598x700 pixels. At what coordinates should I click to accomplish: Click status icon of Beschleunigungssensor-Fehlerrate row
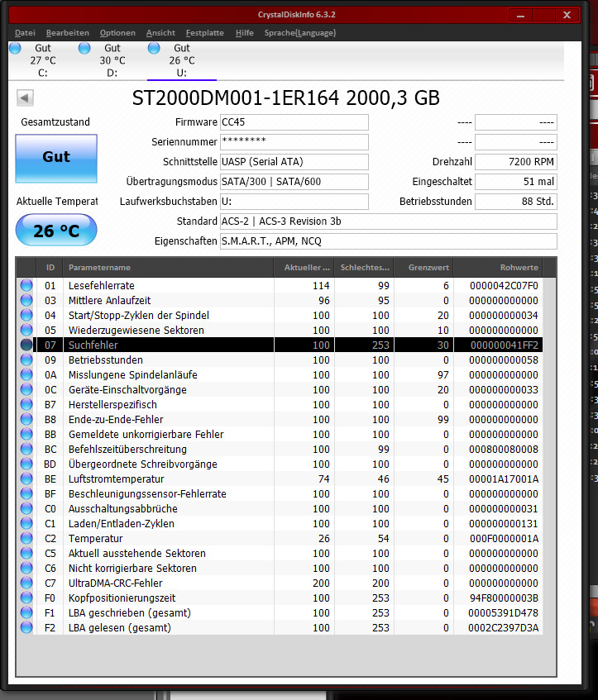tap(26, 493)
